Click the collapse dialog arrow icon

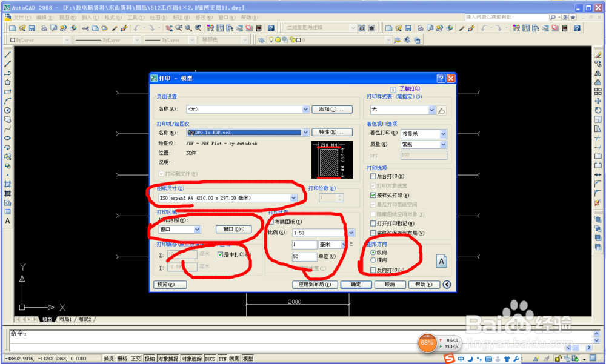(447, 285)
